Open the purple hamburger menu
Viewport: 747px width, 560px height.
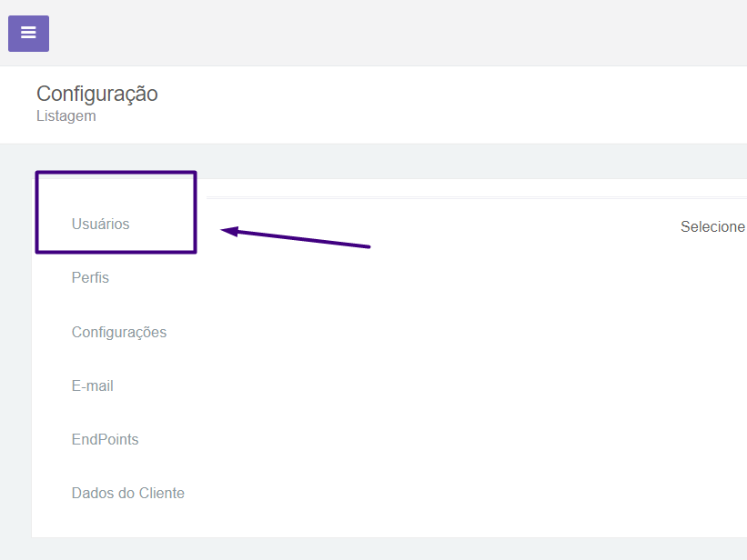click(28, 34)
